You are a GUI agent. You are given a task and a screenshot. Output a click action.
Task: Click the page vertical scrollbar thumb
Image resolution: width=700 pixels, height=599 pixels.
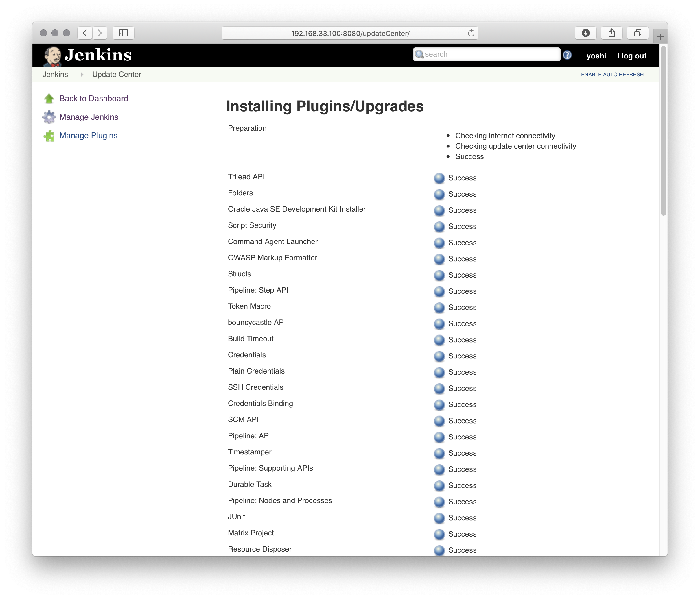click(x=663, y=131)
